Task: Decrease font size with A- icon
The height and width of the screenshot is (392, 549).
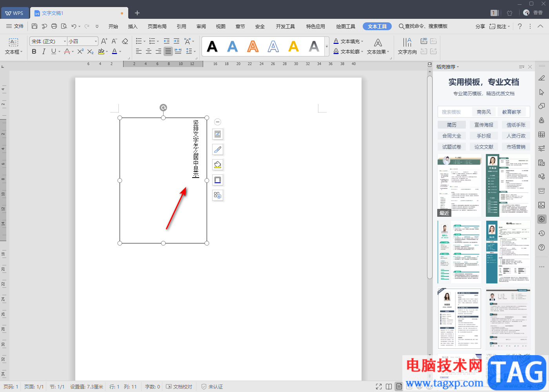Action: click(x=114, y=41)
